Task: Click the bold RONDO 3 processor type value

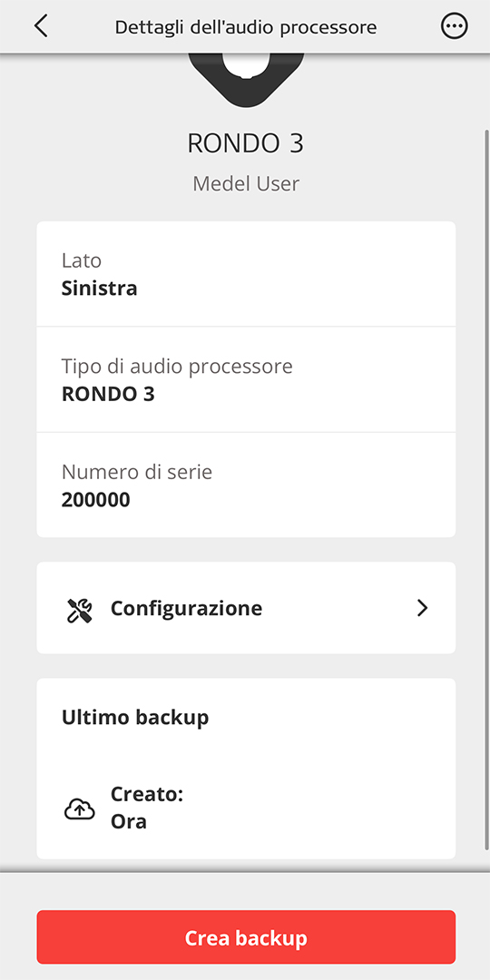Action: (107, 395)
